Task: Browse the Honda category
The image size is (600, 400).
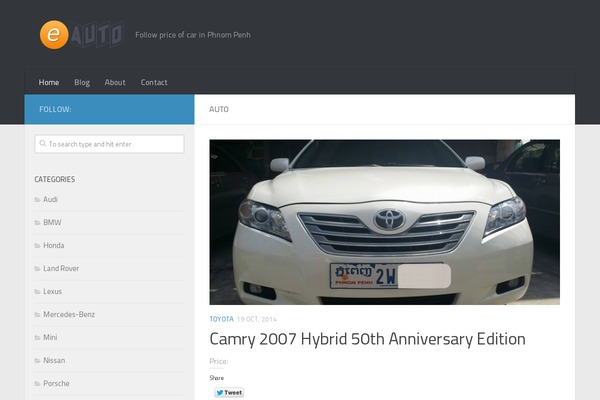Action: coord(54,245)
